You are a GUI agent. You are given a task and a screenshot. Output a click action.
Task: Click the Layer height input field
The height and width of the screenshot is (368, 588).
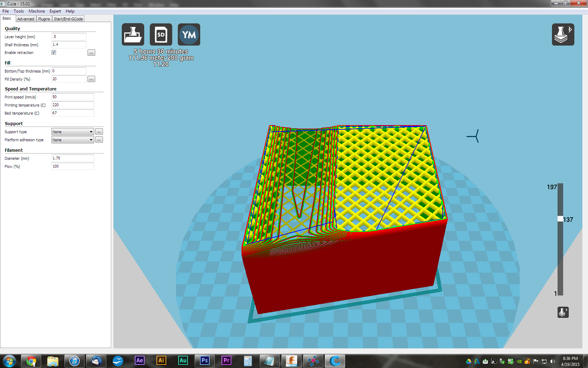point(69,37)
